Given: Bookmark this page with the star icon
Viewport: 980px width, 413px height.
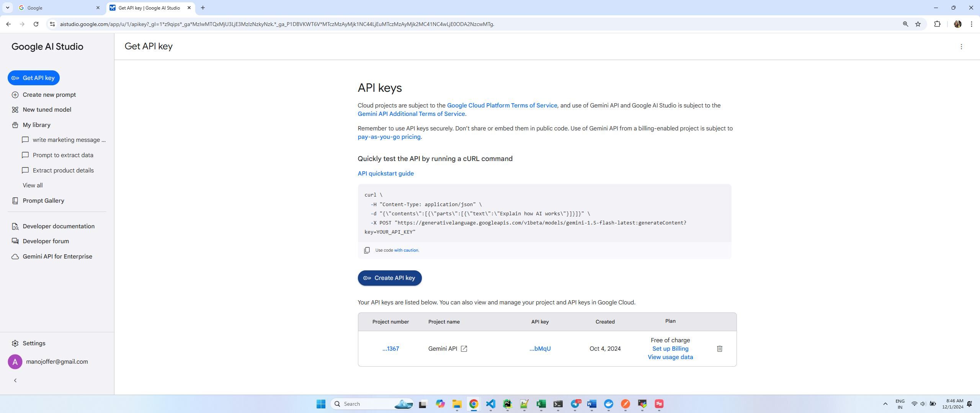Looking at the screenshot, I should click(918, 24).
